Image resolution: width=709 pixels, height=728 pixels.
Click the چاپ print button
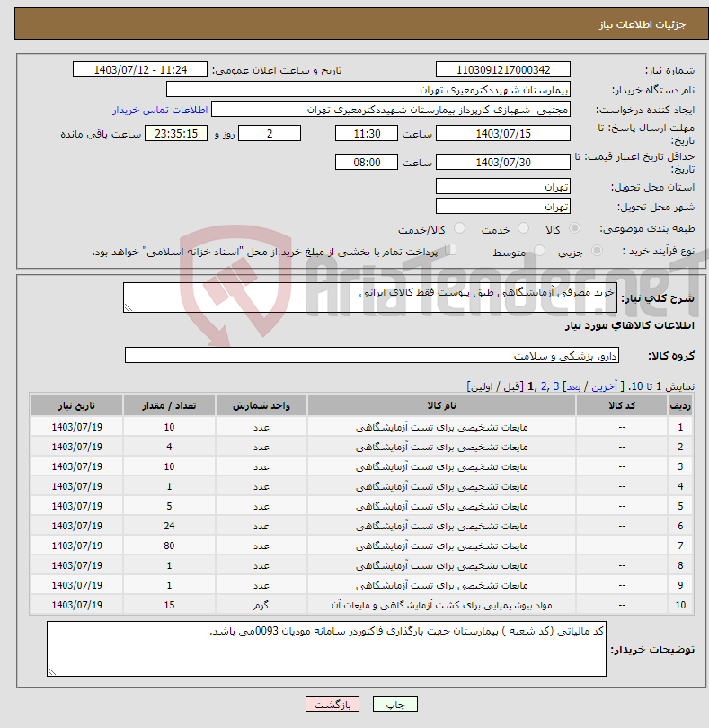pos(395,704)
